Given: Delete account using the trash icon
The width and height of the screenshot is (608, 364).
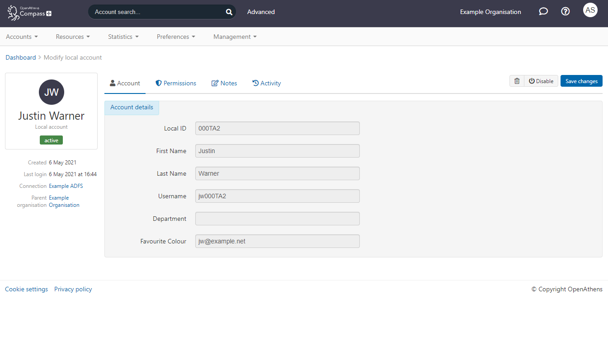Looking at the screenshot, I should [x=517, y=81].
